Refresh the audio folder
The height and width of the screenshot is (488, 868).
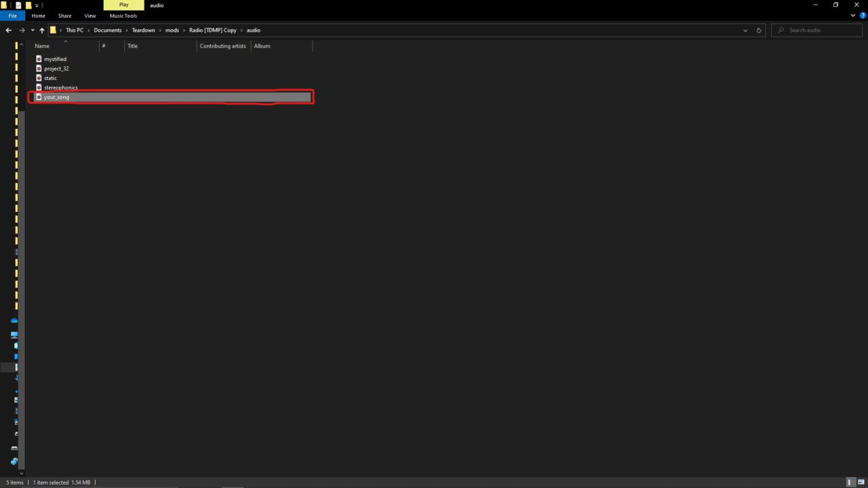tap(759, 30)
